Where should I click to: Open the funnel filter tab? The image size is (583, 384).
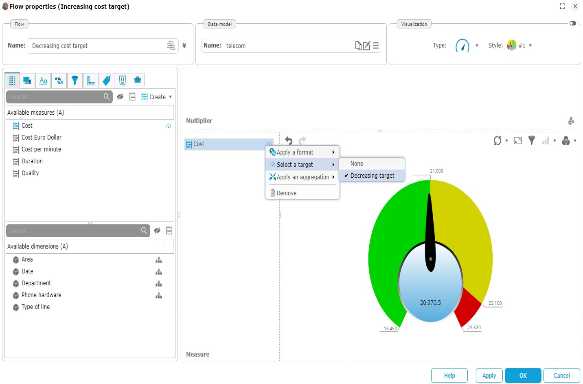tap(75, 80)
